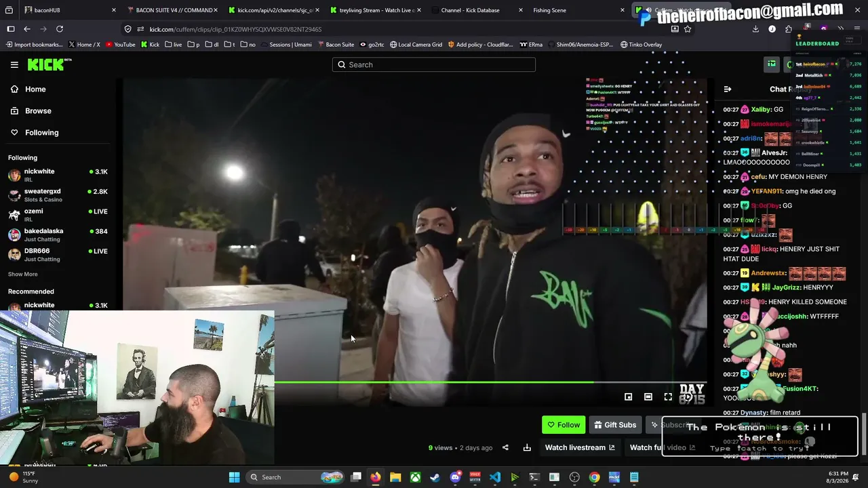Expand the 'dl' bookmarks folder
This screenshot has height=488, width=868.
point(212,45)
